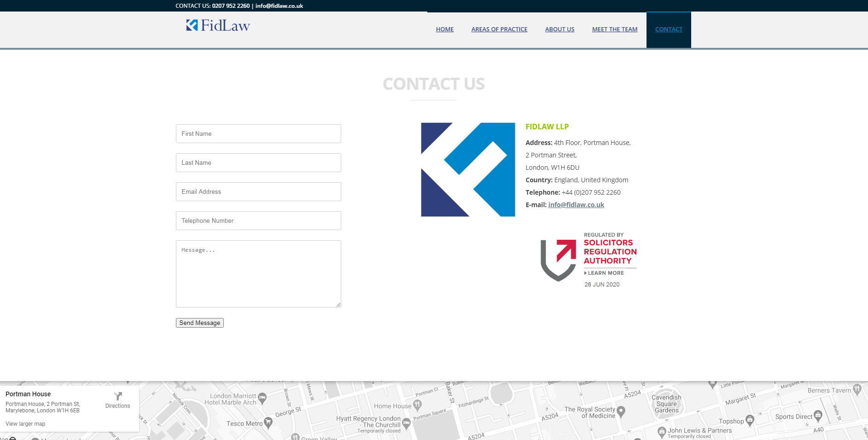Select the Tesco Metro map pin

(x=268, y=423)
